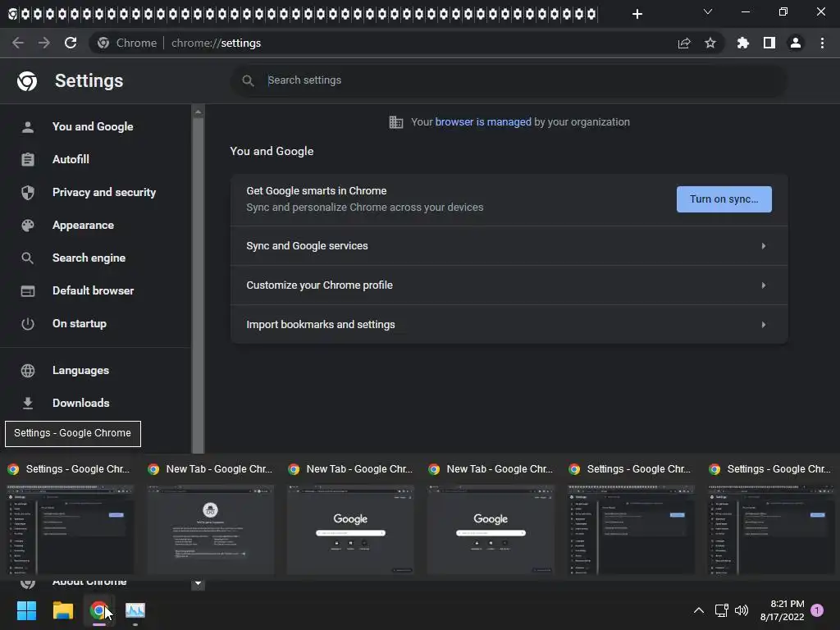
Task: Open the notification badge in the tray
Action: pyautogui.click(x=817, y=610)
